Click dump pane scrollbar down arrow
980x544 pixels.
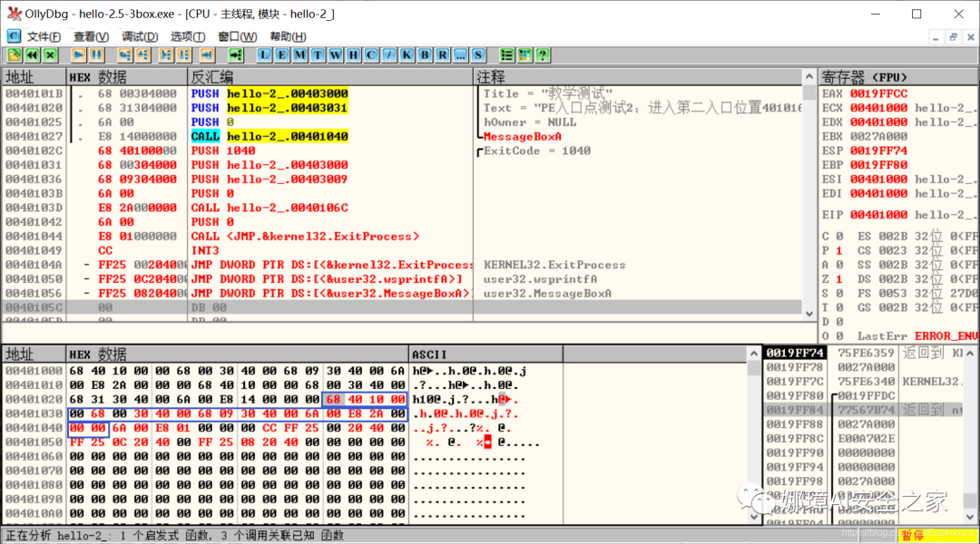click(754, 517)
